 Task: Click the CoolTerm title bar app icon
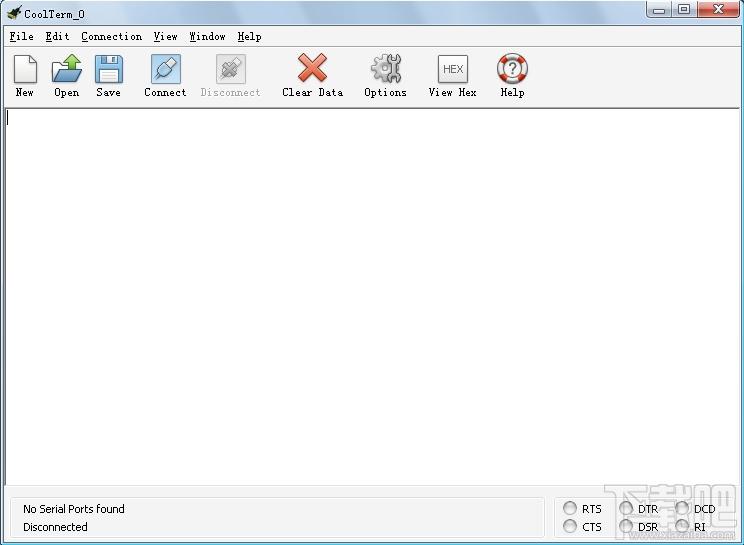[14, 12]
